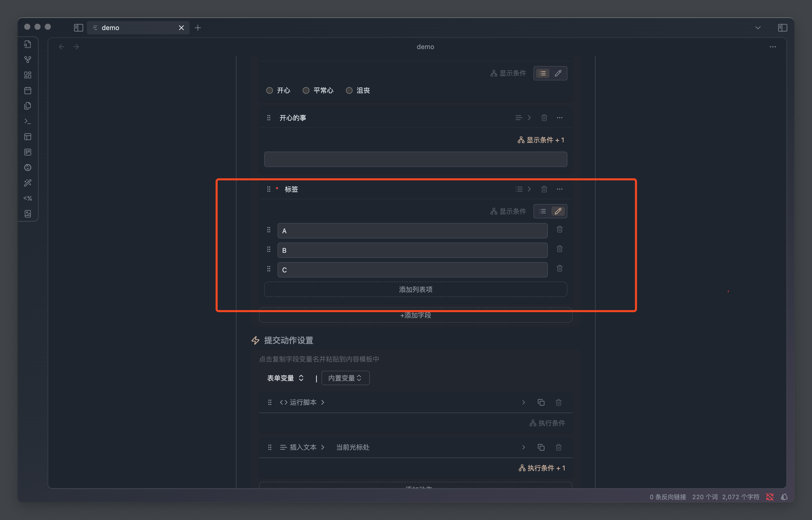Click the 添加列表项 button

point(415,289)
